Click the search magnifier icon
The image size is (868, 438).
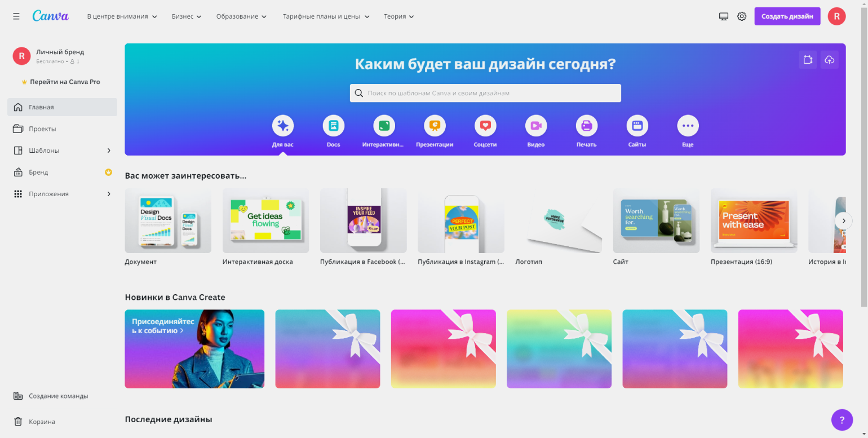tap(359, 93)
